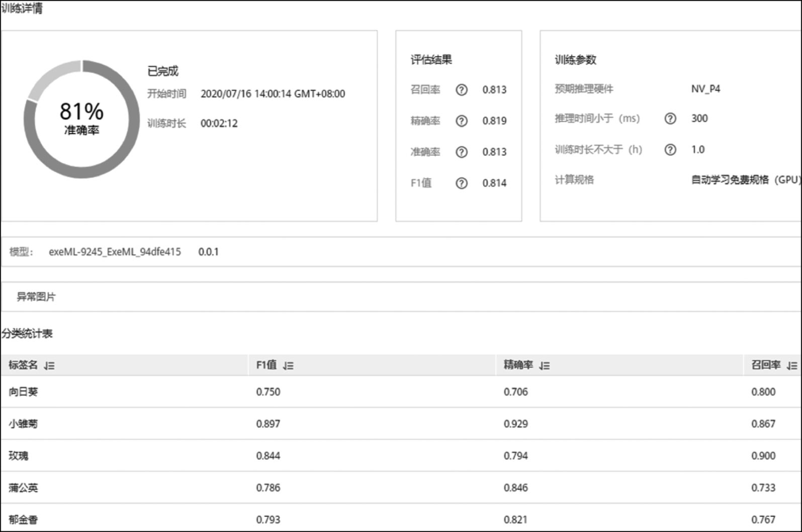
Task: Select the 蒲公英 row label
Action: tap(23, 488)
